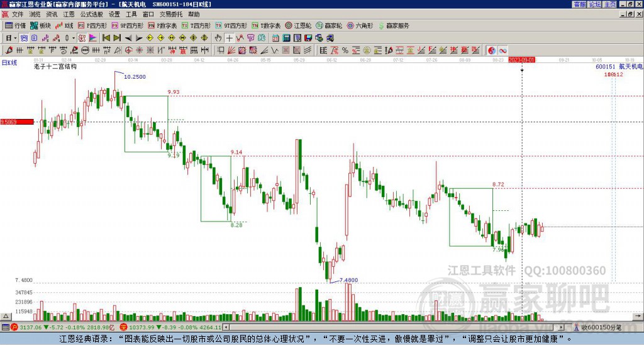This screenshot has height=345, width=644.
Task: Open the 六角形 hexagon tool
Action: (360, 25)
